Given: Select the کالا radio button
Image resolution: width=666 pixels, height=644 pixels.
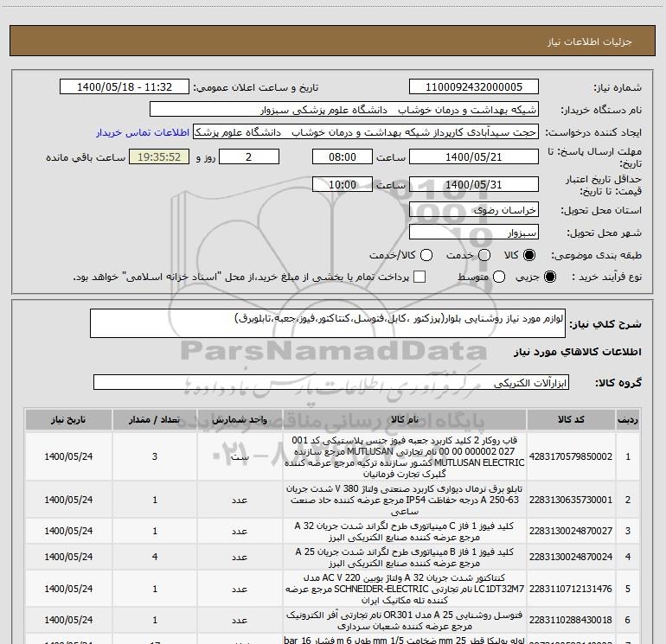Looking at the screenshot, I should tap(529, 255).
